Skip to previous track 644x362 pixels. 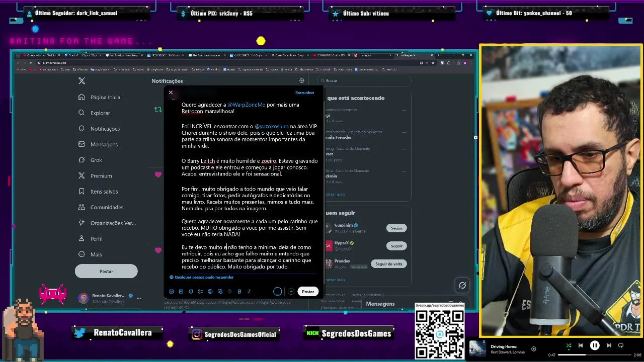click(x=581, y=345)
